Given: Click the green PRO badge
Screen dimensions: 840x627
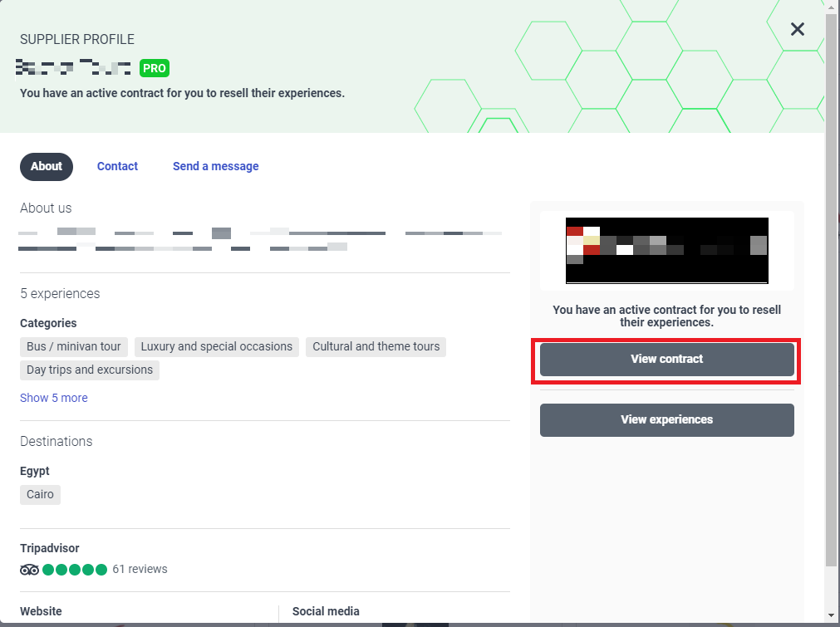Looking at the screenshot, I should 155,68.
